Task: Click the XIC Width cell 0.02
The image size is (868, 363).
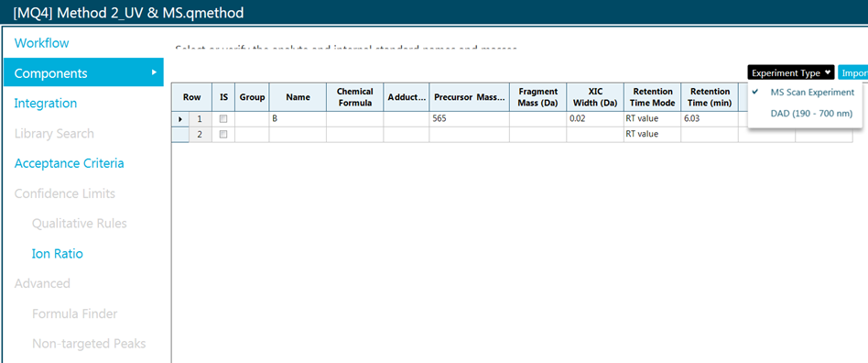Action: 595,118
